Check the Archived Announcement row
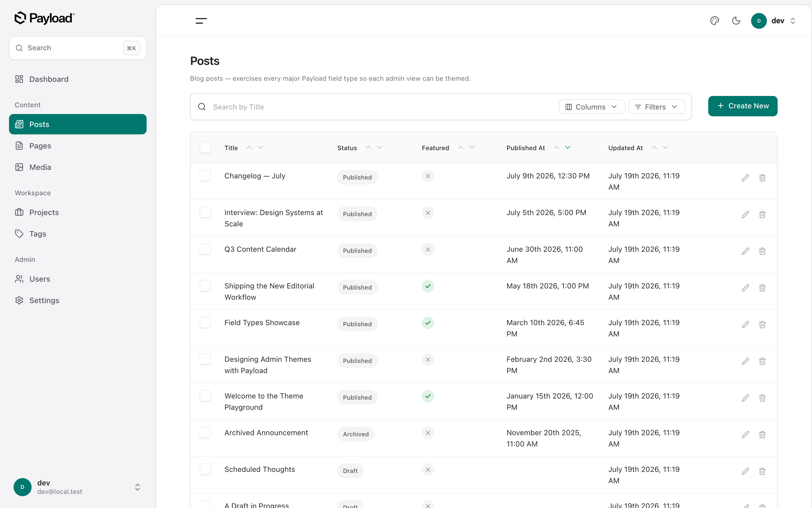The image size is (812, 508). [x=205, y=432]
